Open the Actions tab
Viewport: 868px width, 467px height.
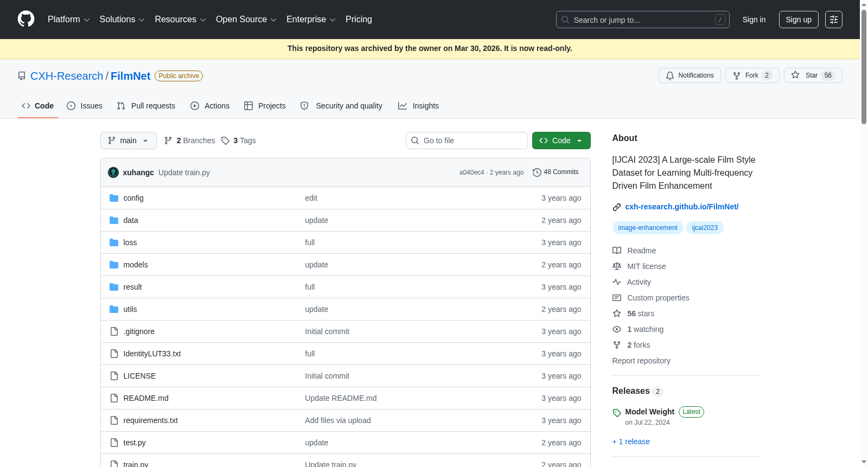[210, 106]
